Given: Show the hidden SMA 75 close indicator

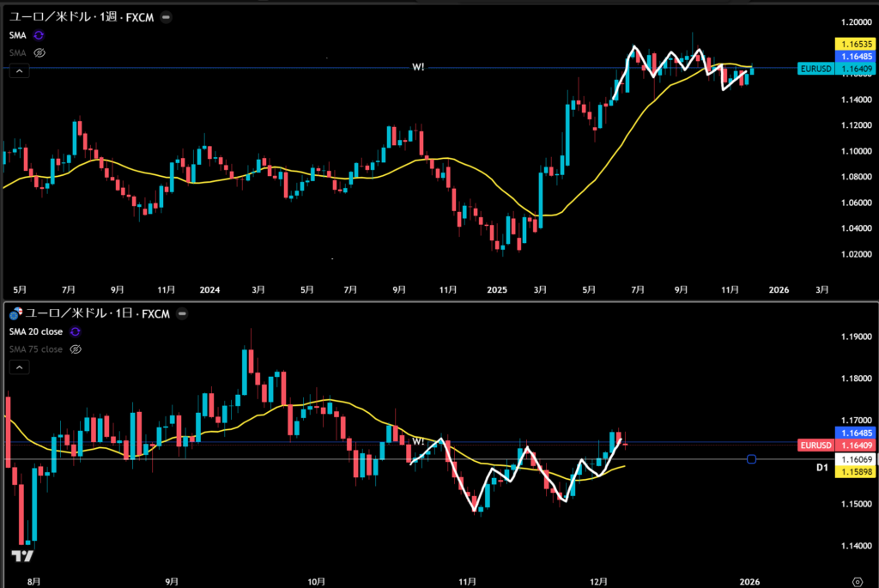Looking at the screenshot, I should (x=75, y=349).
